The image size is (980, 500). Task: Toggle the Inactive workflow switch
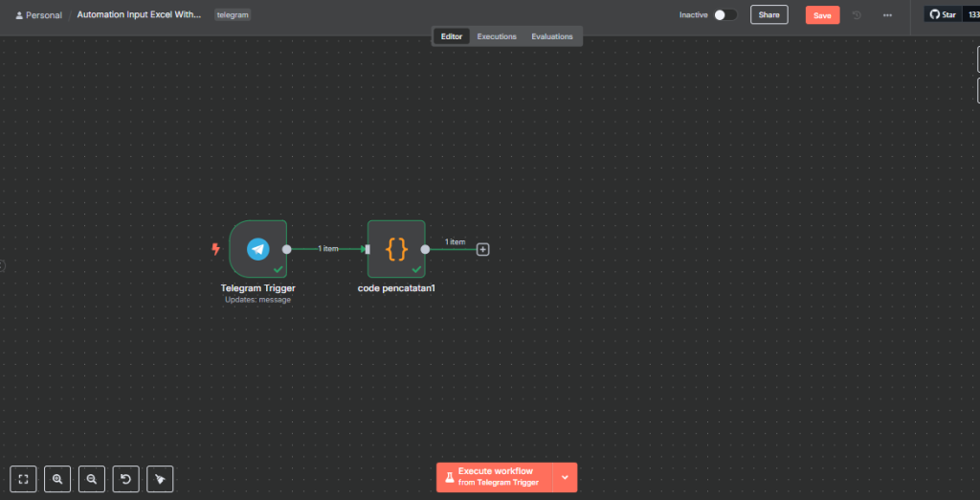click(x=725, y=15)
